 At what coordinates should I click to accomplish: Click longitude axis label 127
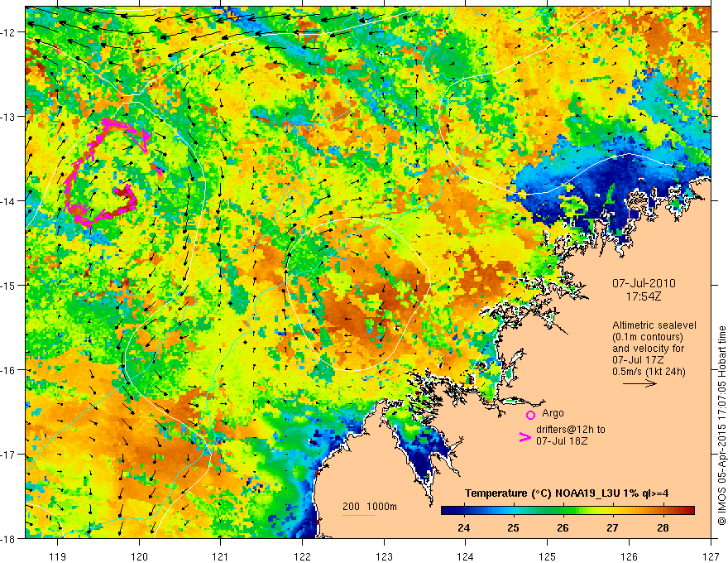[711, 557]
